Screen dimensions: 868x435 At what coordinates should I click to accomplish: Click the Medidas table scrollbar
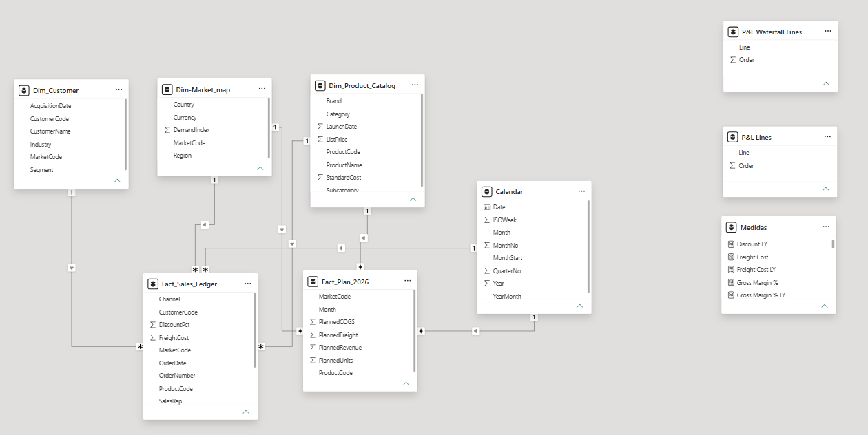tap(833, 244)
